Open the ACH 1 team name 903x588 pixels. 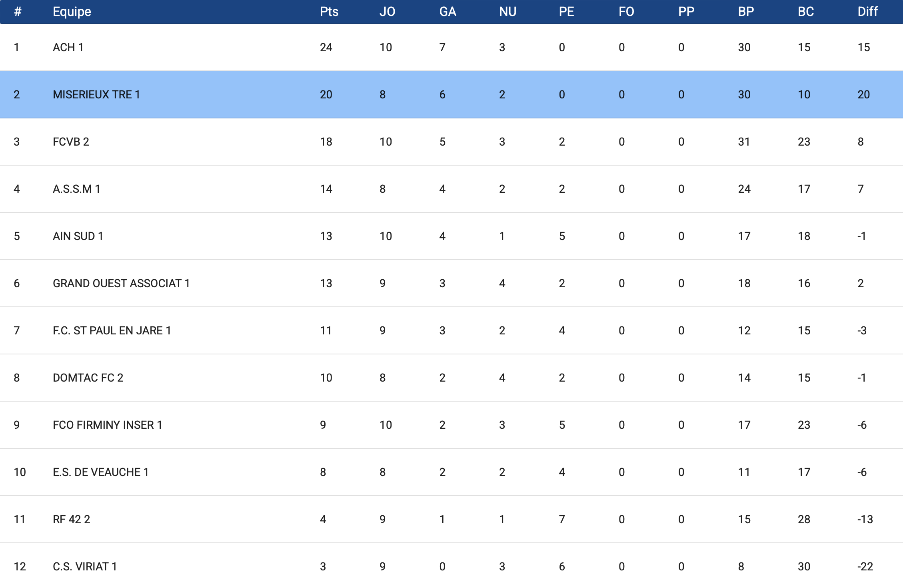(68, 47)
